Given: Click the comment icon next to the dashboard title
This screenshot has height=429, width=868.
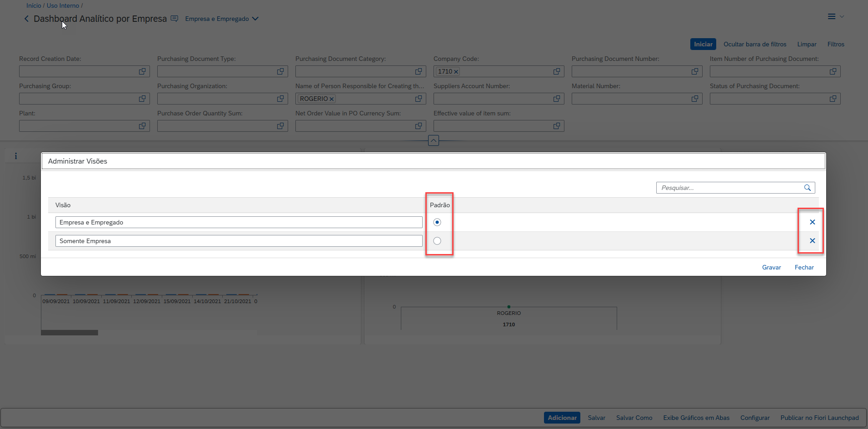Looking at the screenshot, I should [175, 19].
